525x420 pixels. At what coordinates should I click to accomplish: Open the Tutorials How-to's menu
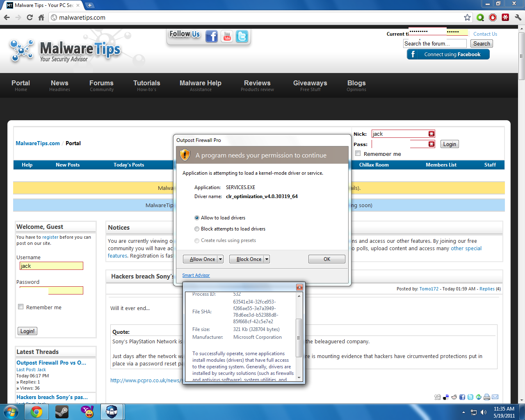coord(146,85)
